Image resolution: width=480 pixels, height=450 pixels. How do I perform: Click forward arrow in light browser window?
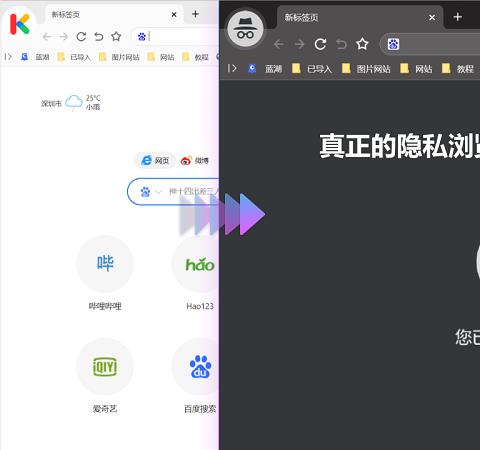click(x=64, y=36)
